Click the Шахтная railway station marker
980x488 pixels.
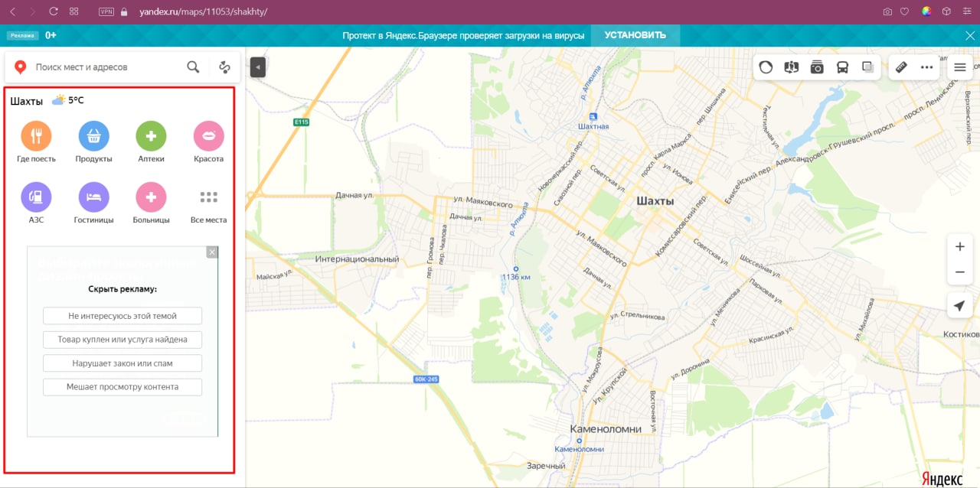point(593,117)
